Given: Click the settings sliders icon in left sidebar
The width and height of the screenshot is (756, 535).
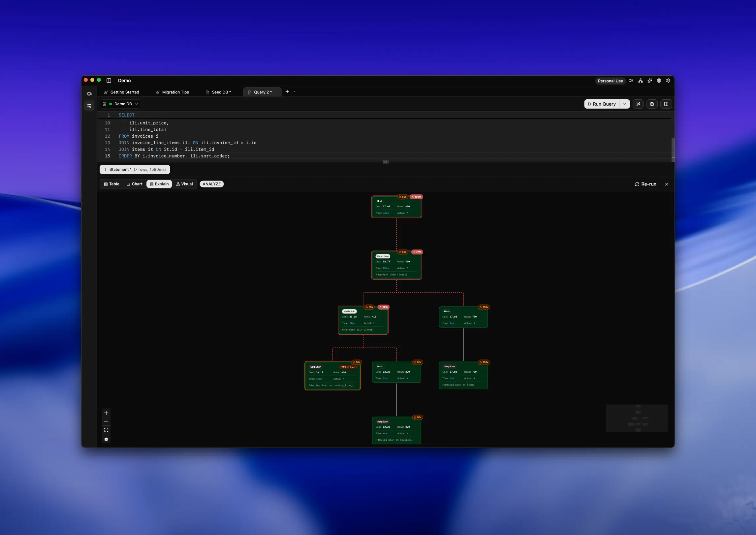Looking at the screenshot, I should tap(89, 105).
